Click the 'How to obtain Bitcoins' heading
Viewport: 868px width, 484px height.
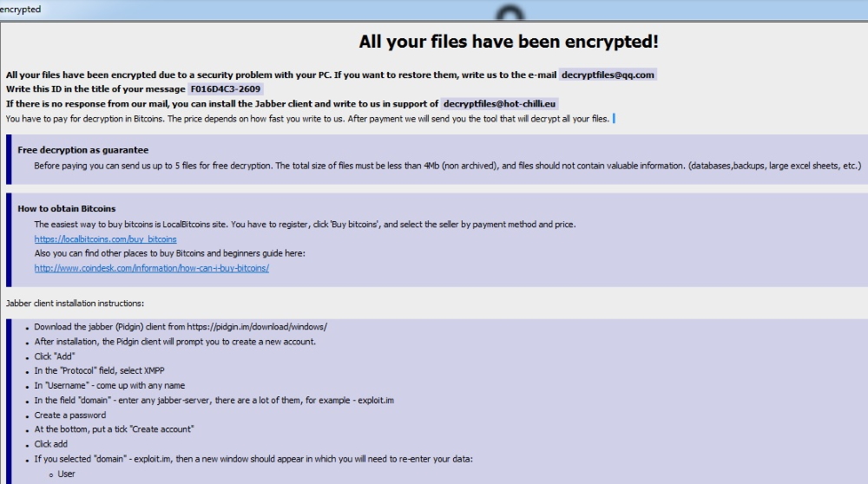[x=67, y=208]
